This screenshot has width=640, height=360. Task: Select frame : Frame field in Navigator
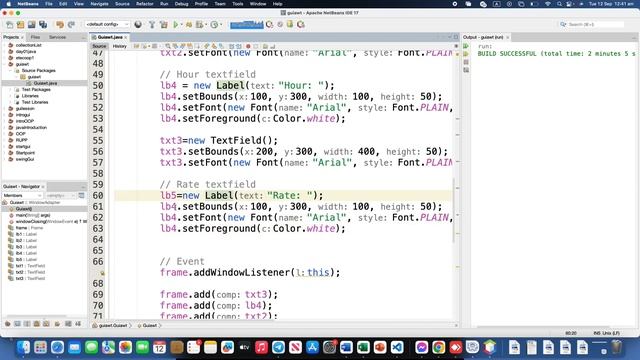pyautogui.click(x=29, y=228)
